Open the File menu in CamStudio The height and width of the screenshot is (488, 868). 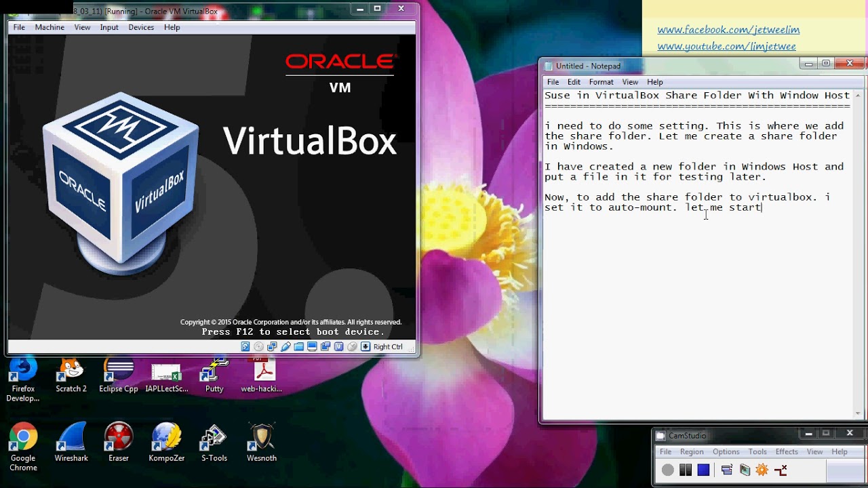(666, 452)
